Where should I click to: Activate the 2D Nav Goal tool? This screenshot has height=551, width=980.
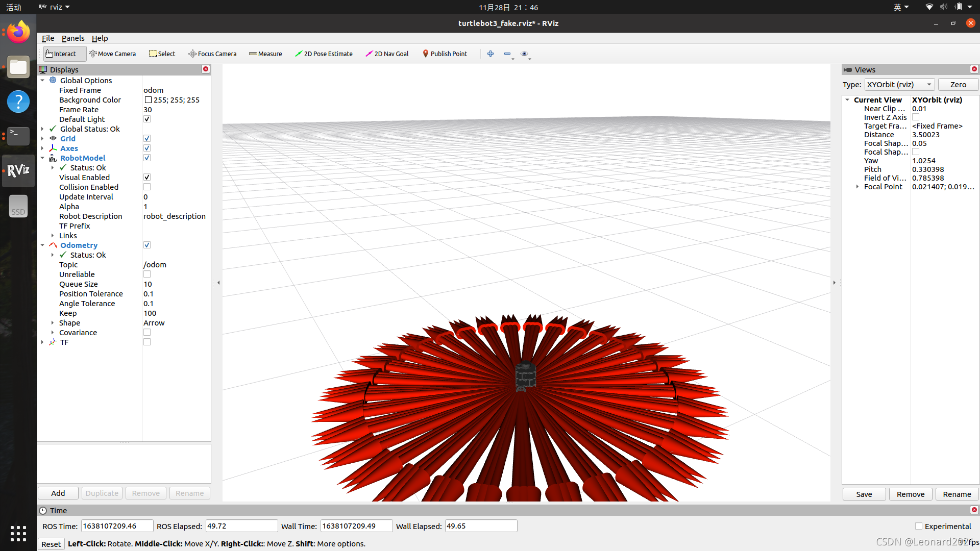[x=387, y=54]
